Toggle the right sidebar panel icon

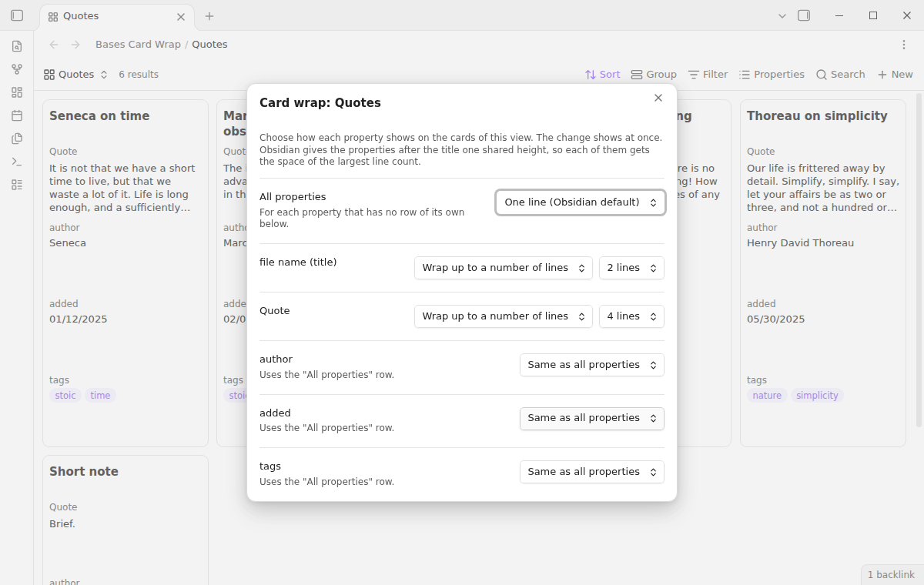coord(804,15)
